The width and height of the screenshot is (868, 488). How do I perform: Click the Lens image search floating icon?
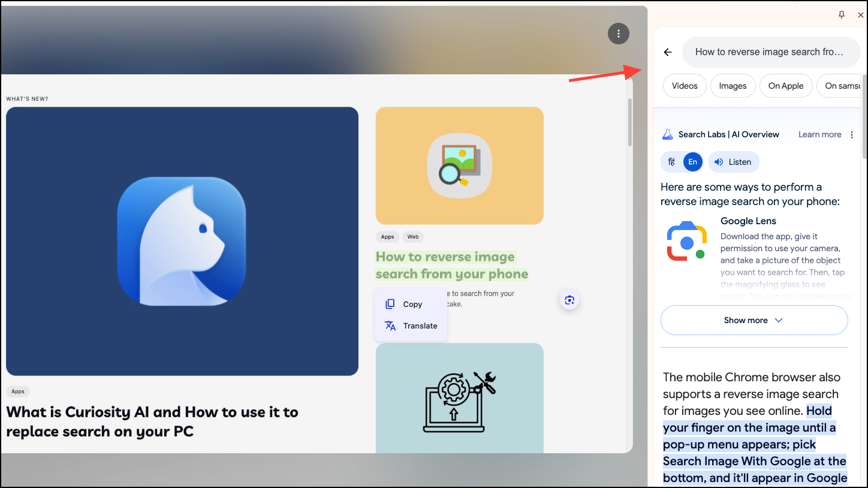click(569, 300)
